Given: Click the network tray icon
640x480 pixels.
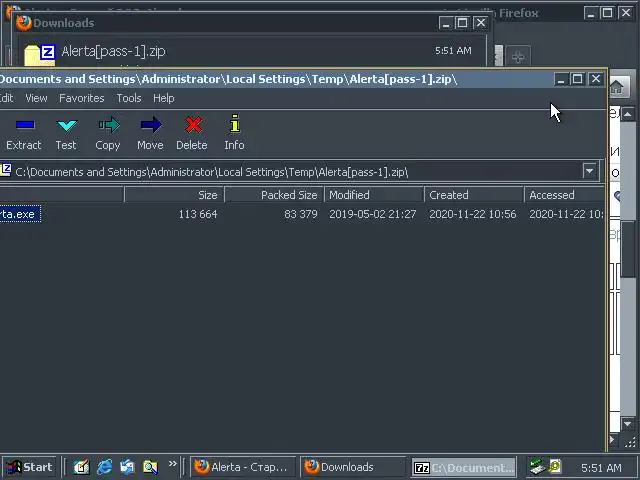Looking at the screenshot, I should tap(537, 467).
